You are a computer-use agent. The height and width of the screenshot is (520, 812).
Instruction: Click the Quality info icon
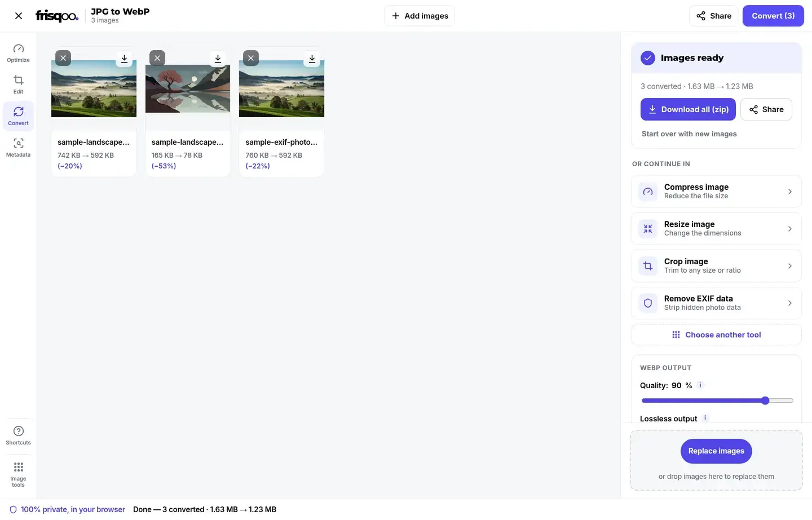click(x=700, y=385)
